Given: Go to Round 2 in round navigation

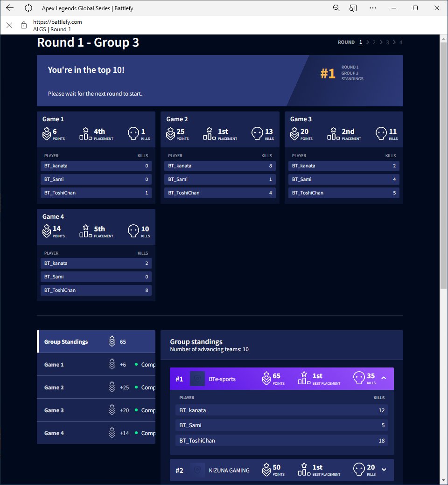Looking at the screenshot, I should [x=374, y=42].
